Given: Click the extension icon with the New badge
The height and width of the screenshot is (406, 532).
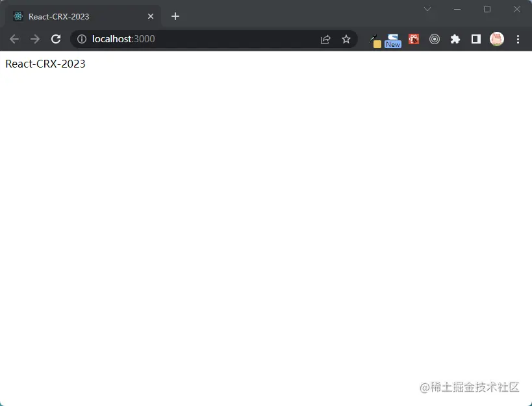Looking at the screenshot, I should [x=393, y=39].
